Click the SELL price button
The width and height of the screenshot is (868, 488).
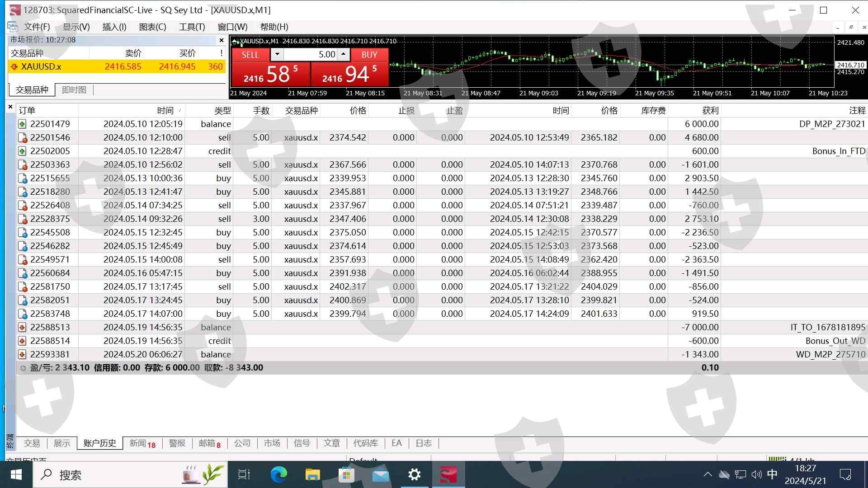[x=270, y=74]
